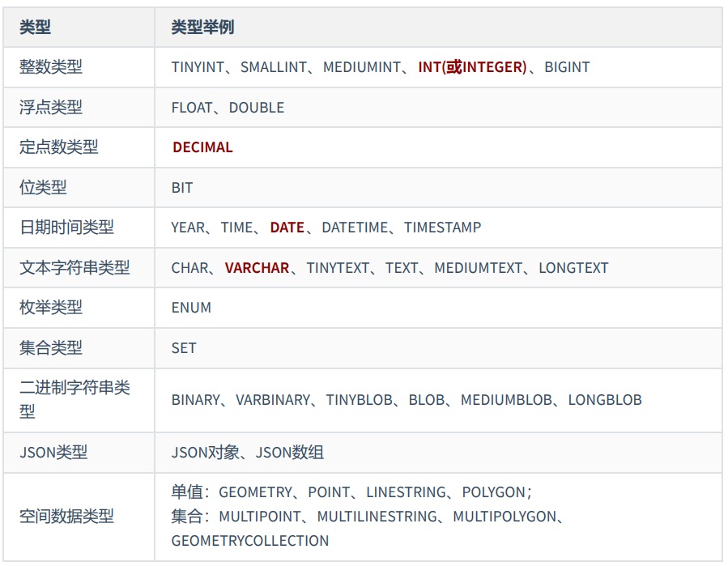Select the 日期时间类型 label
728x566 pixels.
point(67,228)
